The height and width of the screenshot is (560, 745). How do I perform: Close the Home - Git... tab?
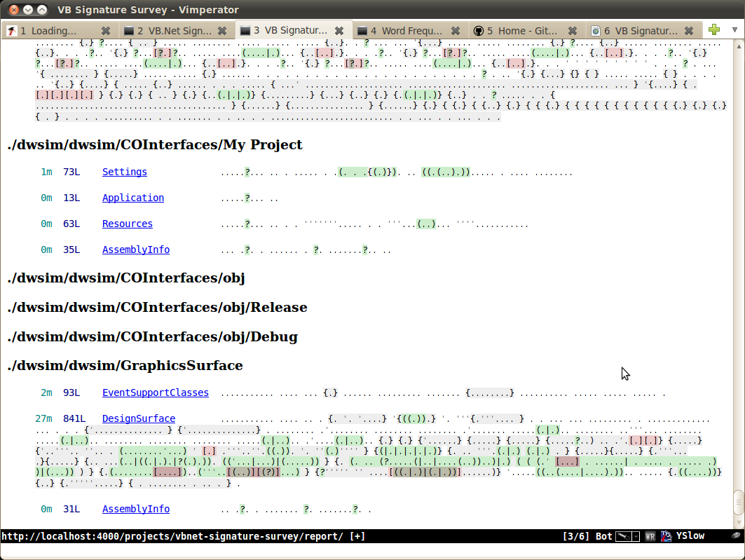[573, 31]
